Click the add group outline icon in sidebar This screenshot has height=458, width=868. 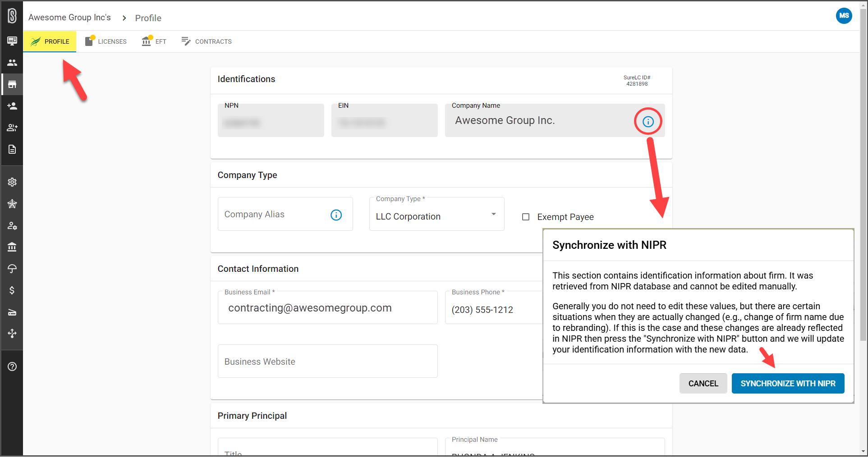click(12, 128)
